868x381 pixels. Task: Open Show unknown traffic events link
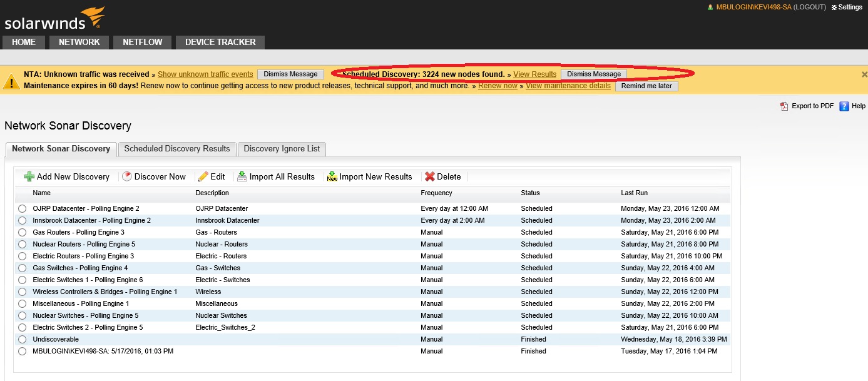(205, 74)
